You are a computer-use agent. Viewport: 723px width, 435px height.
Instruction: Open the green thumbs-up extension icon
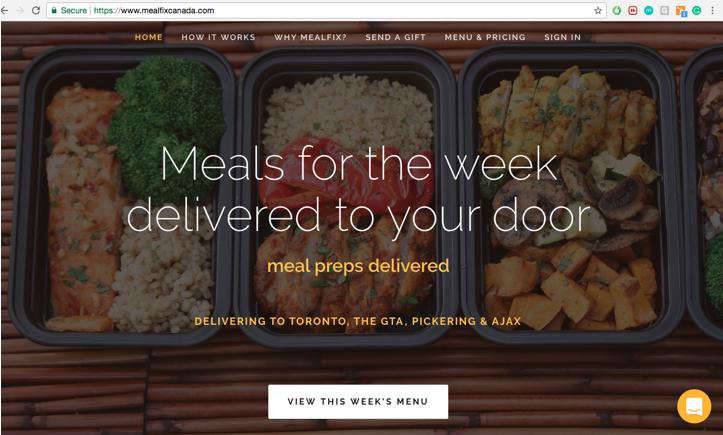[616, 11]
